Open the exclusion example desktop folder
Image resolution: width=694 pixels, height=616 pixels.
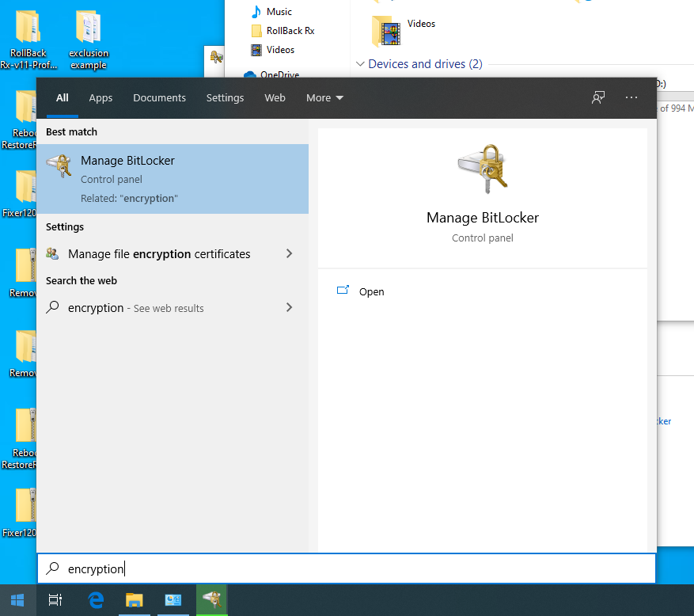(x=89, y=40)
